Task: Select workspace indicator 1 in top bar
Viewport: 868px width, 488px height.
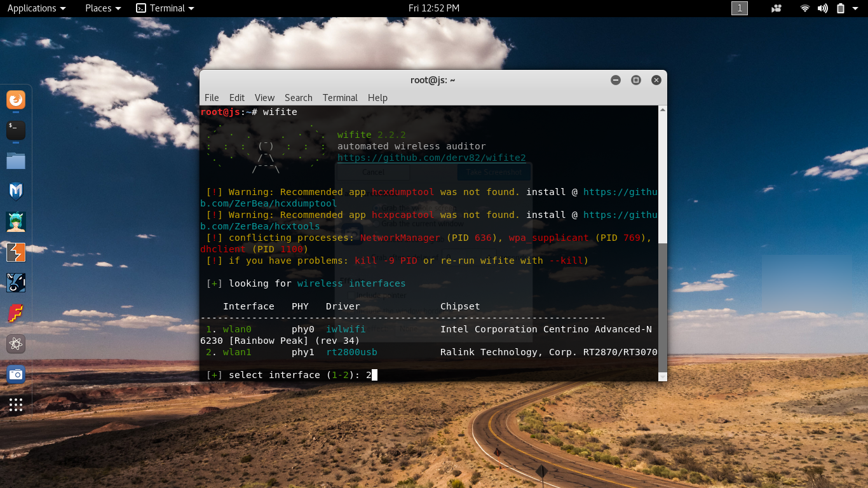Action: tap(740, 8)
